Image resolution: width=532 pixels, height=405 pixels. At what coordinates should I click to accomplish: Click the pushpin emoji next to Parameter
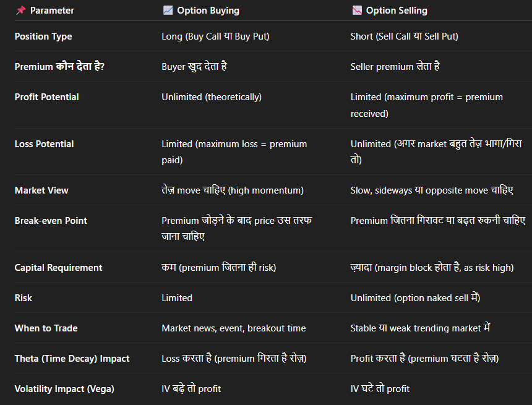(x=20, y=11)
